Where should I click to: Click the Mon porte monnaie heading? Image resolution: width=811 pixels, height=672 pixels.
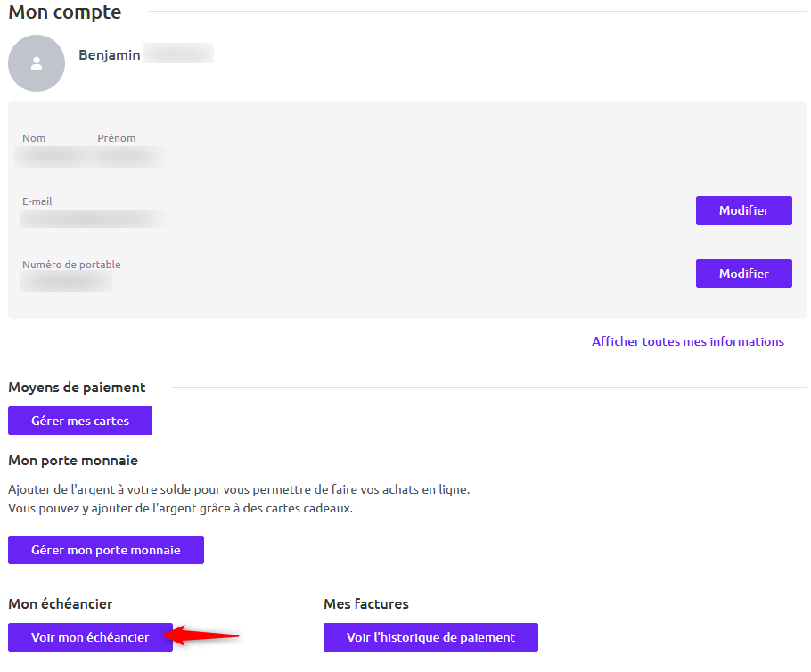tap(73, 461)
